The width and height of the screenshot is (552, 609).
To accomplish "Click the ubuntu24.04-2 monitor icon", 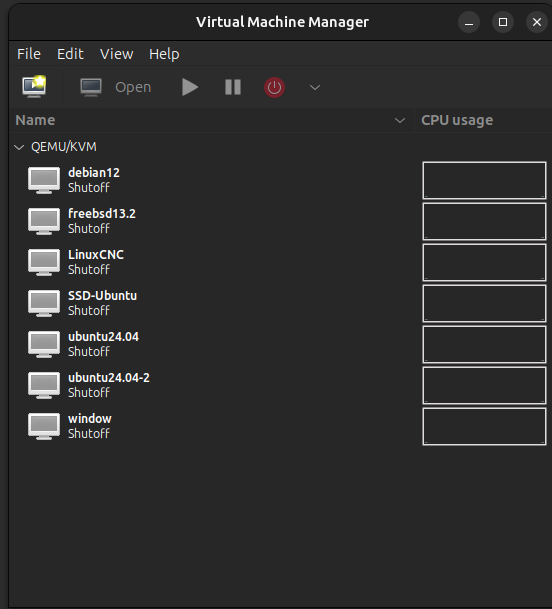I will (x=44, y=385).
